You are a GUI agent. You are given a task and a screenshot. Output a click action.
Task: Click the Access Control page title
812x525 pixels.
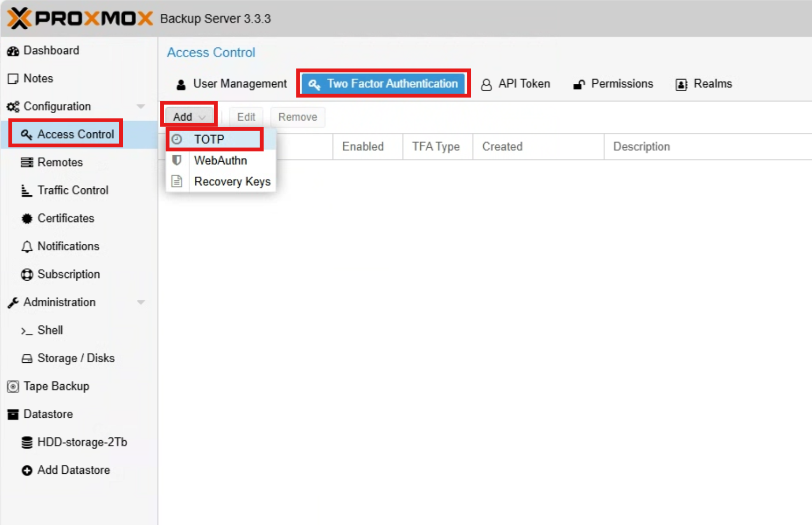tap(211, 52)
